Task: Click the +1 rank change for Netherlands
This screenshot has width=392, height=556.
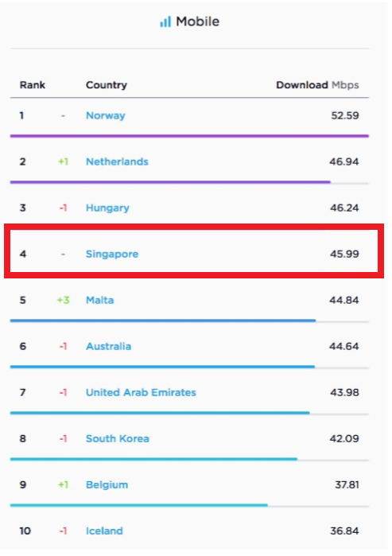Action: pos(63,161)
